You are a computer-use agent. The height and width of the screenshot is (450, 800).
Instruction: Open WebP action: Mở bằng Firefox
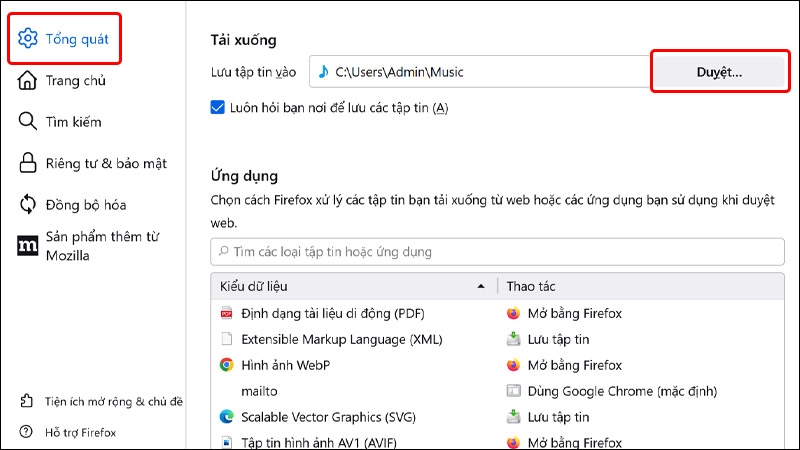coord(575,365)
